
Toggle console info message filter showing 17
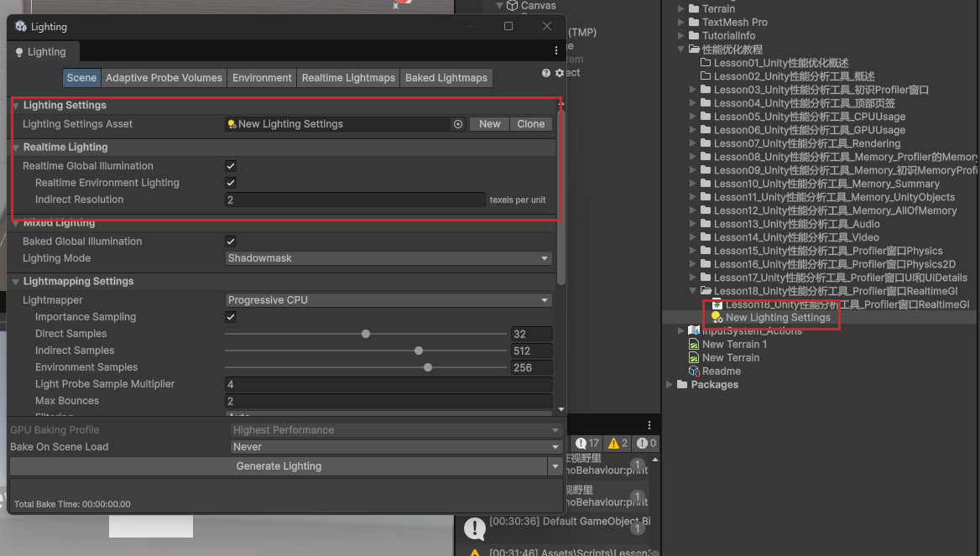tap(587, 443)
